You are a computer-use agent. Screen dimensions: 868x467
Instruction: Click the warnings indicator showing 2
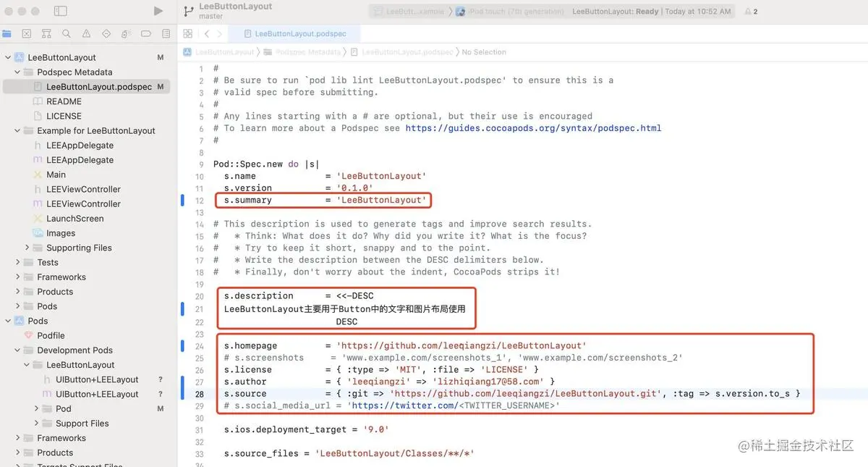pos(750,12)
